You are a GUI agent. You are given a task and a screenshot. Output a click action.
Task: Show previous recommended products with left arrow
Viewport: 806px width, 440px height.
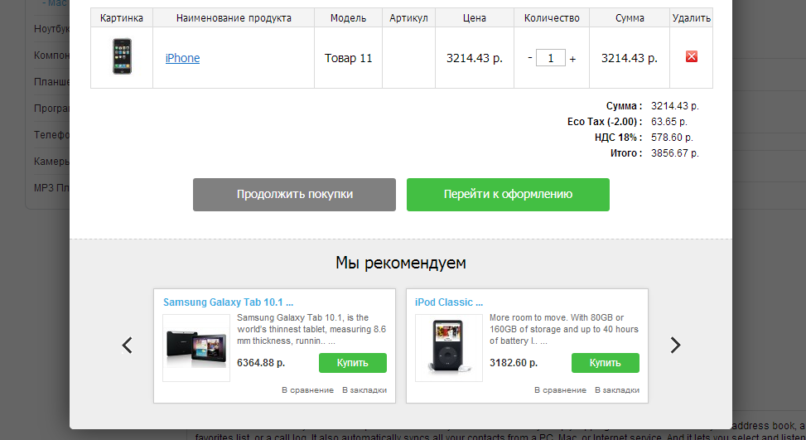[x=127, y=345]
